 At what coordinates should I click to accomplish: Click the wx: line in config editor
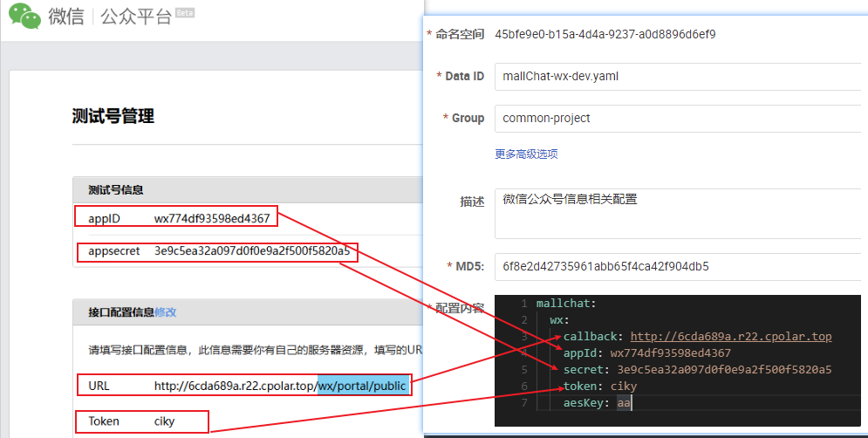(559, 320)
